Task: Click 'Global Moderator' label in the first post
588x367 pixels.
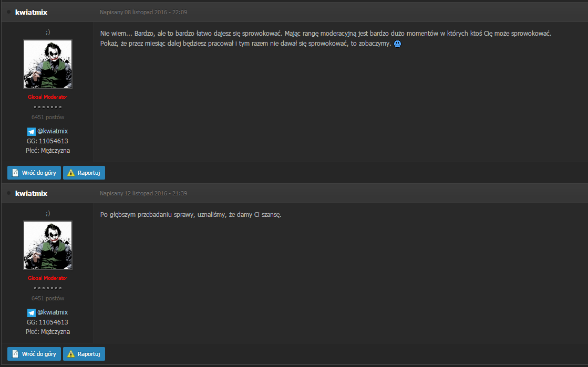Action: tap(48, 97)
